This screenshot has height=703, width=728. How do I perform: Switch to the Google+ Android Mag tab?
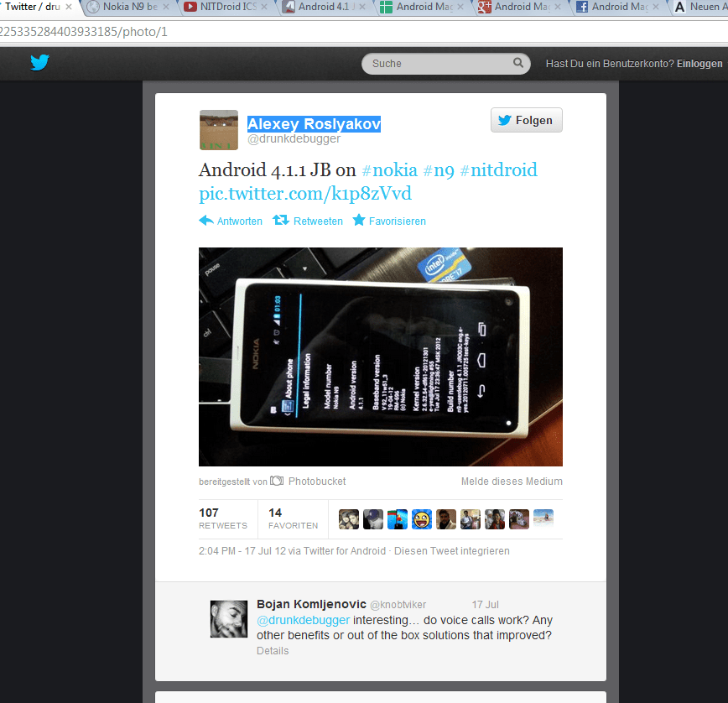pyautogui.click(x=522, y=7)
